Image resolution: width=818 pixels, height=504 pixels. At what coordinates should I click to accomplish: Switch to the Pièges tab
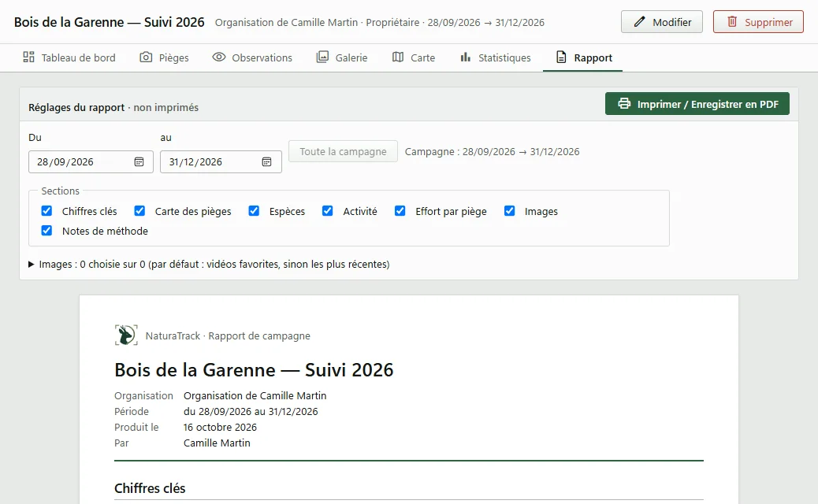coord(165,57)
